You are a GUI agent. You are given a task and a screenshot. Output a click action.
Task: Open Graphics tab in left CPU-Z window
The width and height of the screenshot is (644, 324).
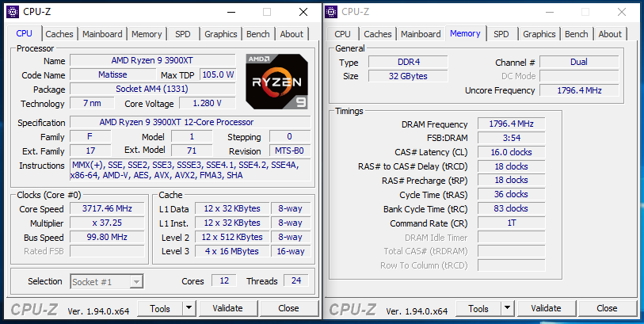click(221, 34)
